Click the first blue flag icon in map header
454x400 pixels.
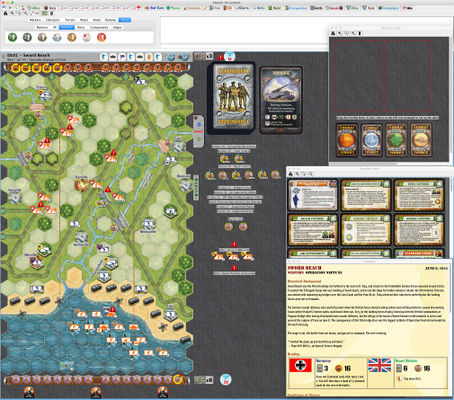click(x=104, y=57)
